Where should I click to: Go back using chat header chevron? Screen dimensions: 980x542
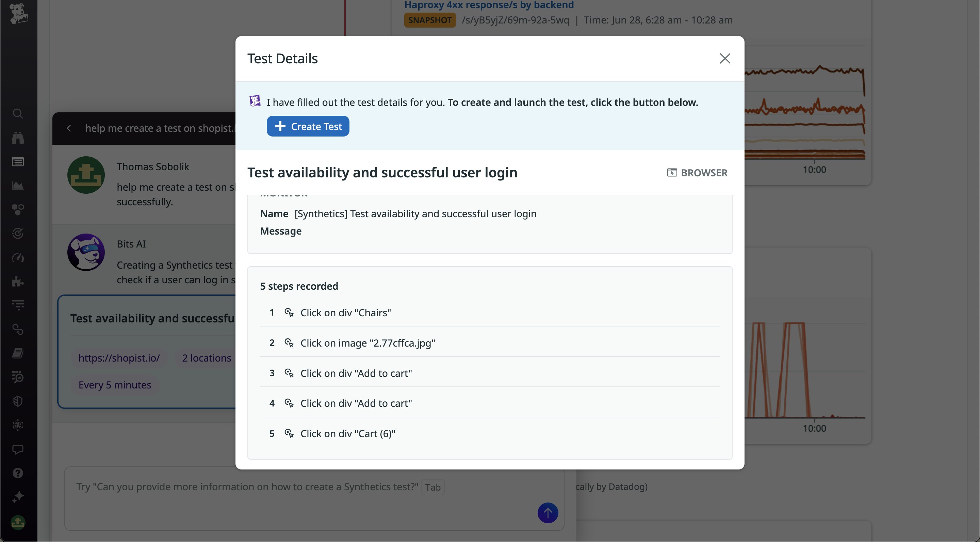(x=69, y=128)
